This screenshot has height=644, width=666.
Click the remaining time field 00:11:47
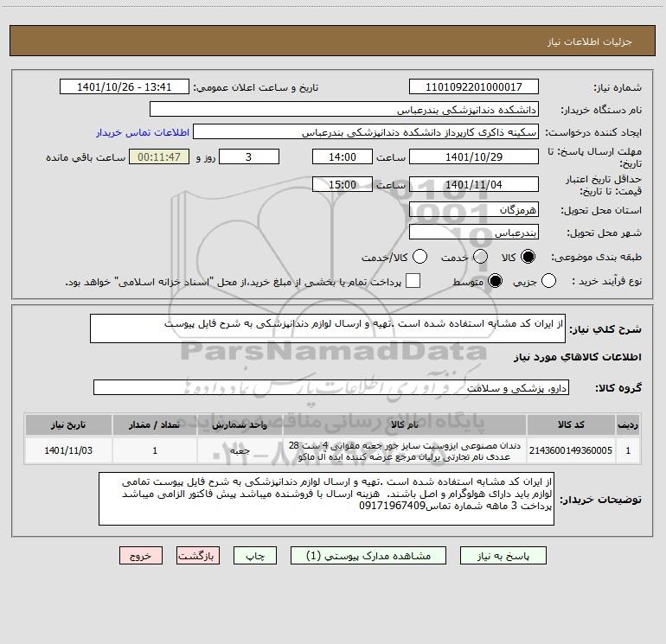point(159,157)
